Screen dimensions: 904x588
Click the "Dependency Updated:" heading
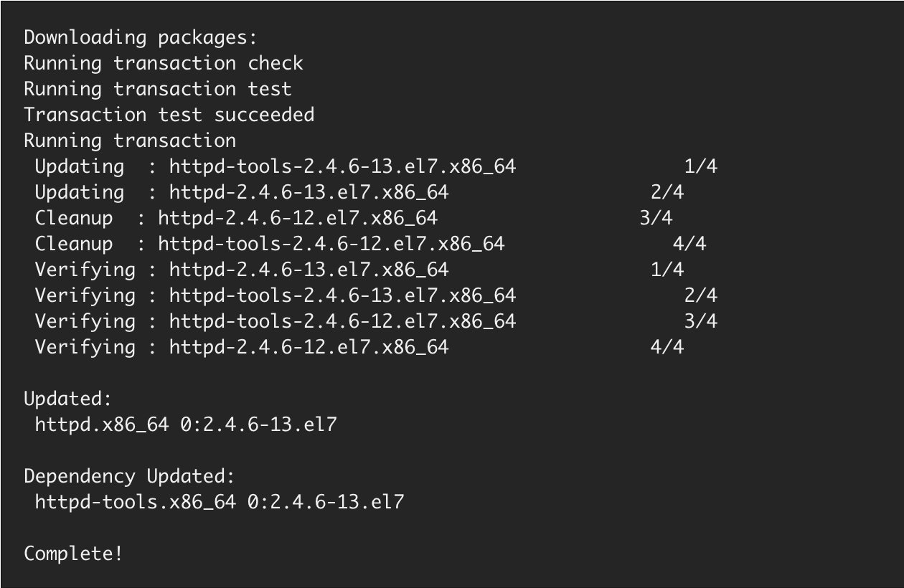coord(129,476)
